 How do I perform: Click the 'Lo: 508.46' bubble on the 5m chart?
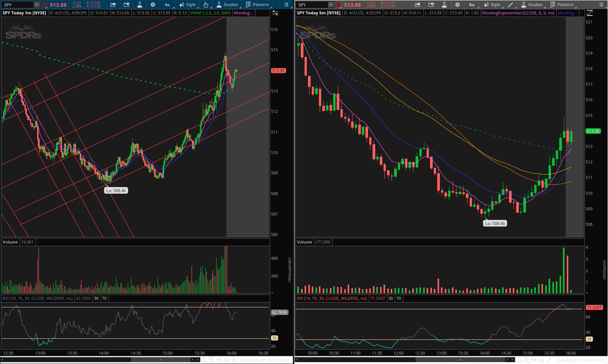(495, 223)
